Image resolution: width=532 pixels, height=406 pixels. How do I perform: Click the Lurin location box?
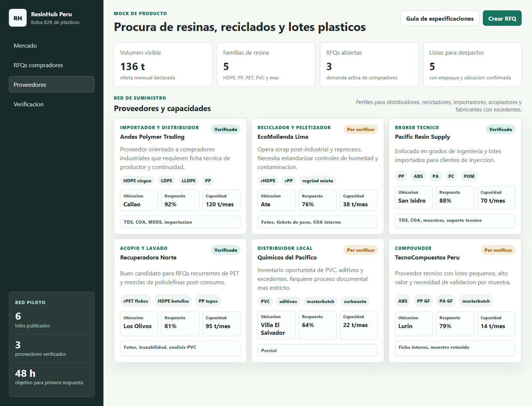414,324
